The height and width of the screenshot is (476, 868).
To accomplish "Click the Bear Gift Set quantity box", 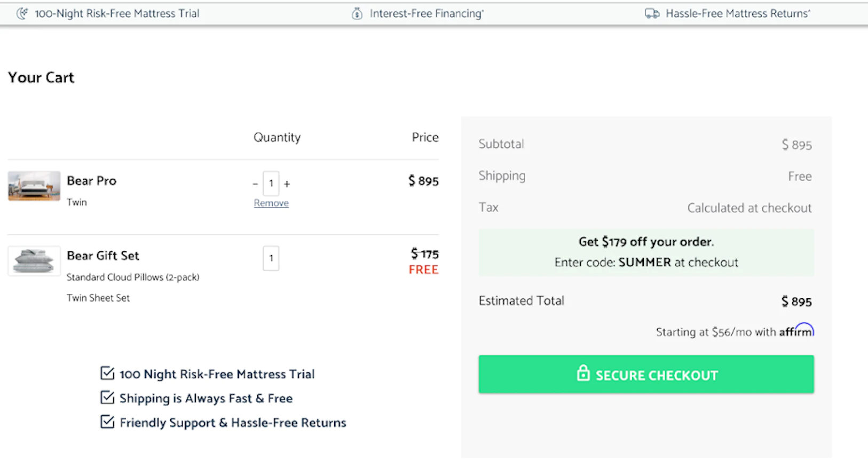I will (271, 258).
